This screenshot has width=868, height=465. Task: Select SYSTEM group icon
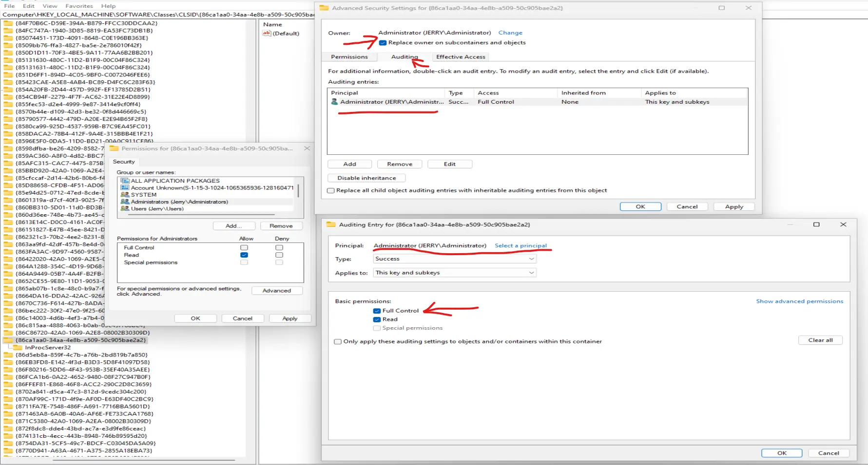click(125, 195)
